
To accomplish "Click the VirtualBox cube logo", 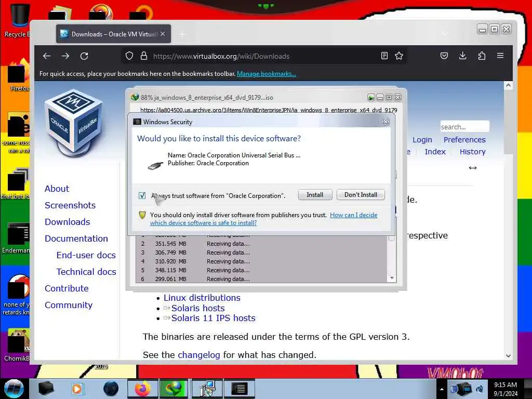I will point(74,123).
